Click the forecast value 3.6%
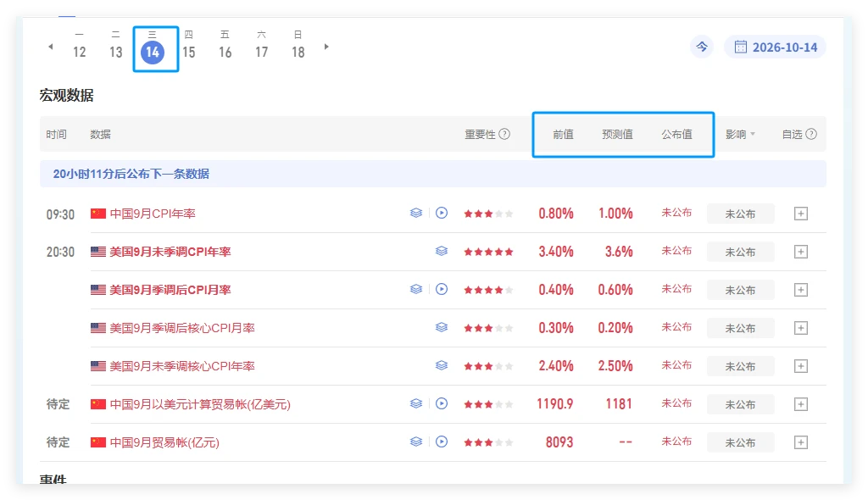 pyautogui.click(x=619, y=252)
